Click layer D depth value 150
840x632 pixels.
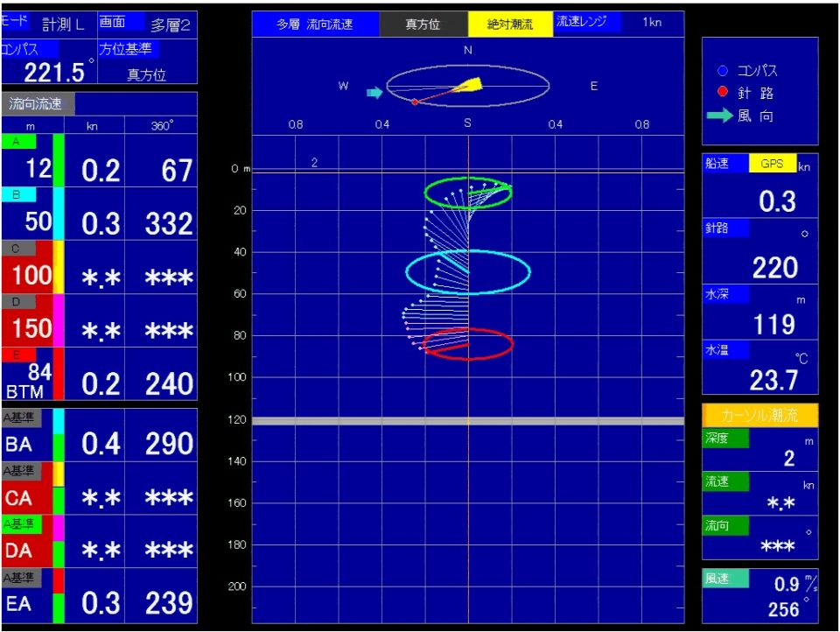(31, 328)
